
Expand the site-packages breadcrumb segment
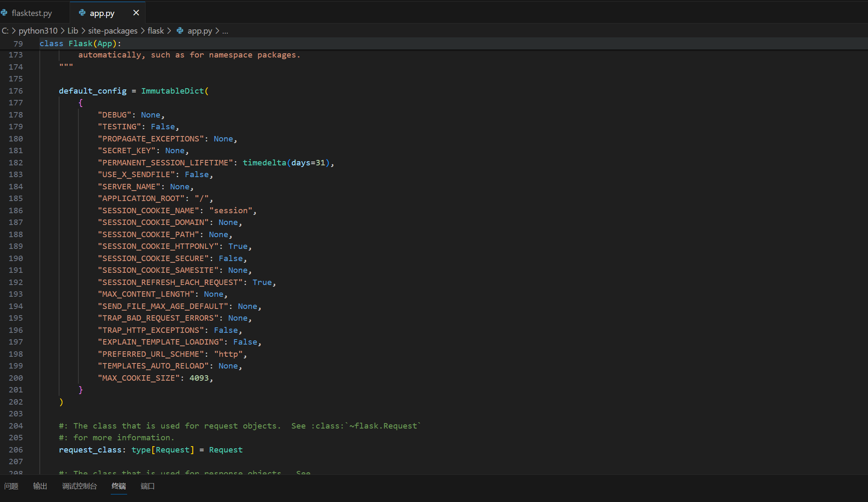click(112, 31)
